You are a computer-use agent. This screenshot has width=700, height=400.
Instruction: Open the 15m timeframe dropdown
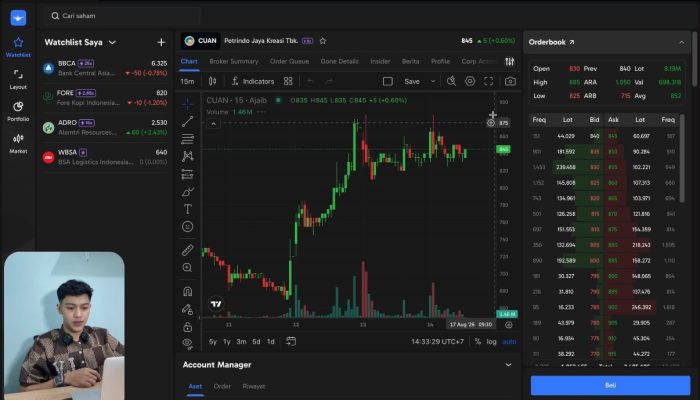click(188, 81)
